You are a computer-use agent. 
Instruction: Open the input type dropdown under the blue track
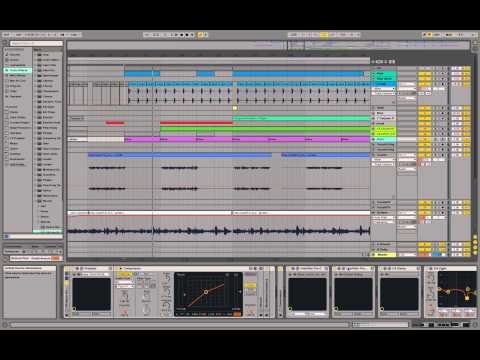(383, 89)
